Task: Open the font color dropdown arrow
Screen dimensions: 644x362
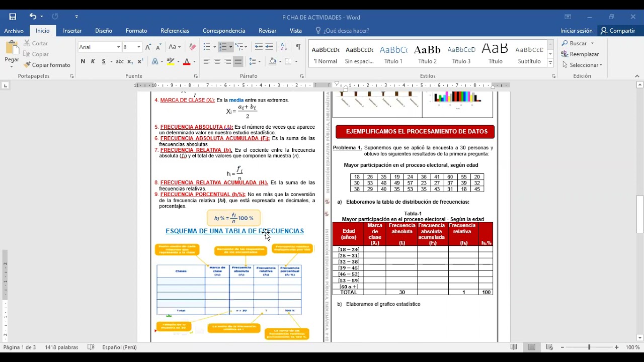Action: (x=194, y=61)
